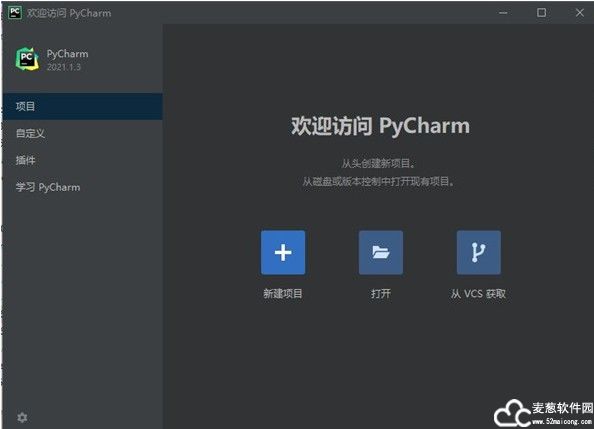
Task: Click the 新建项目 label
Action: click(x=283, y=294)
